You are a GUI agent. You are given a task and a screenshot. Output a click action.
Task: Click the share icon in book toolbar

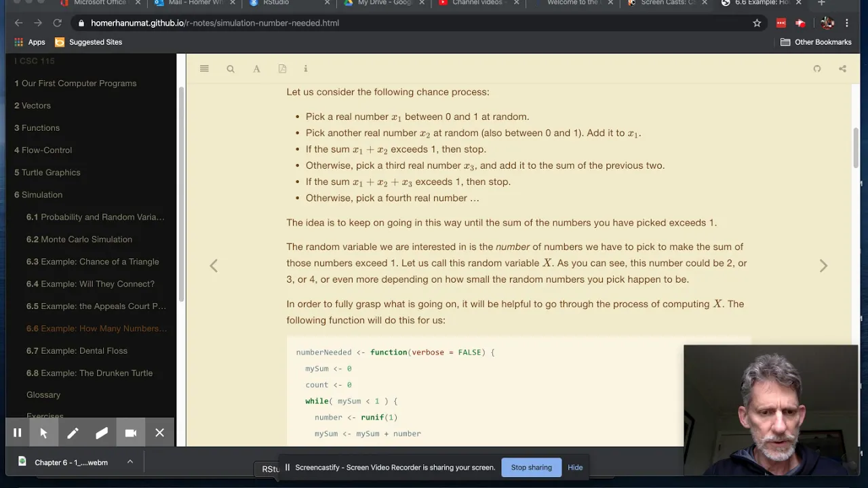point(842,68)
